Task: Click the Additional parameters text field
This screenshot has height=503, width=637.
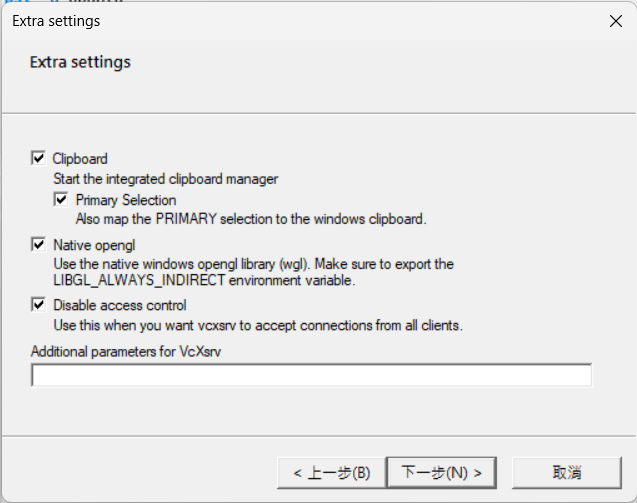Action: click(311, 376)
